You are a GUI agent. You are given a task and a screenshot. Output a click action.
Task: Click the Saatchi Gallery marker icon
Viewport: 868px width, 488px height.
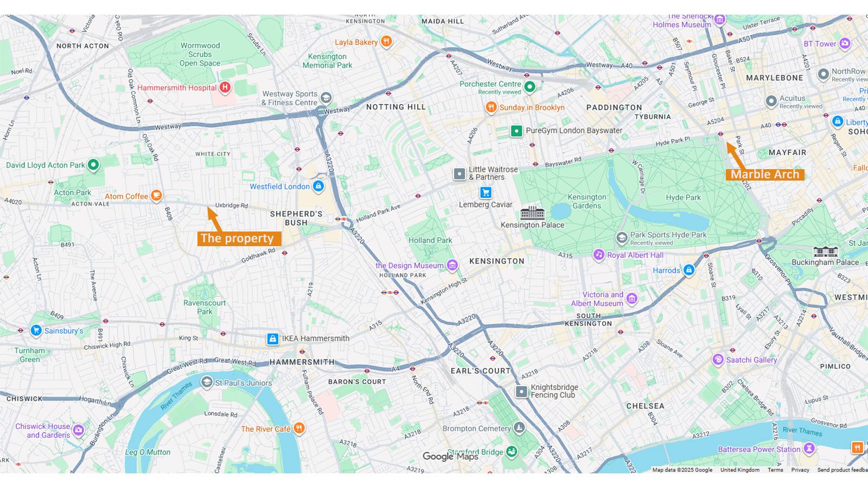[718, 359]
